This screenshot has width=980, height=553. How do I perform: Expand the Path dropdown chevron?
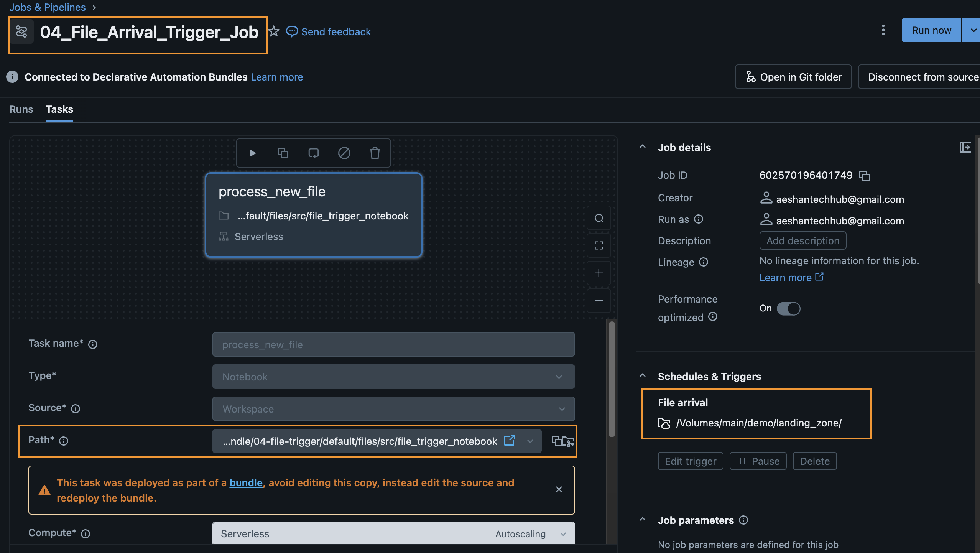click(x=530, y=441)
